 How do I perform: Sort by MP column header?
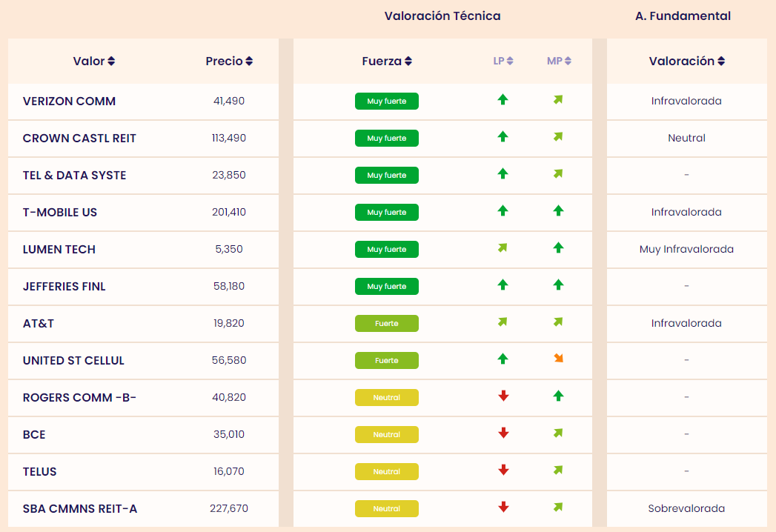[559, 61]
